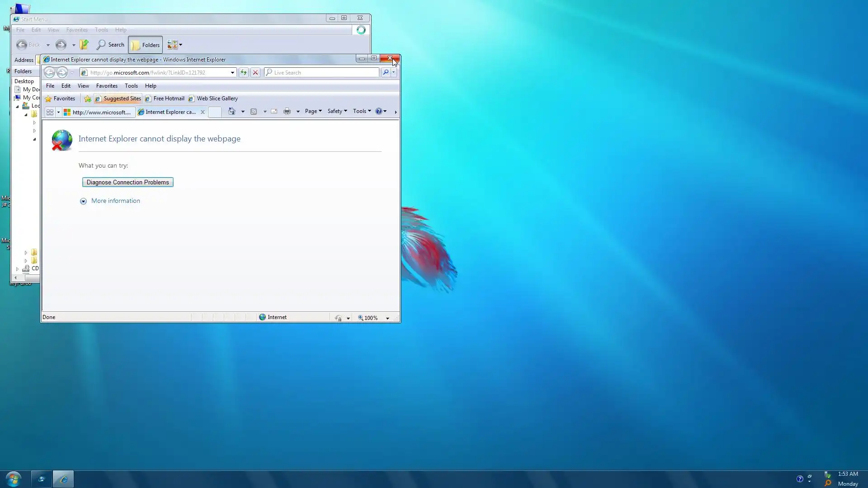868x488 pixels.
Task: Click the IE Help question mark icon
Action: (x=378, y=111)
